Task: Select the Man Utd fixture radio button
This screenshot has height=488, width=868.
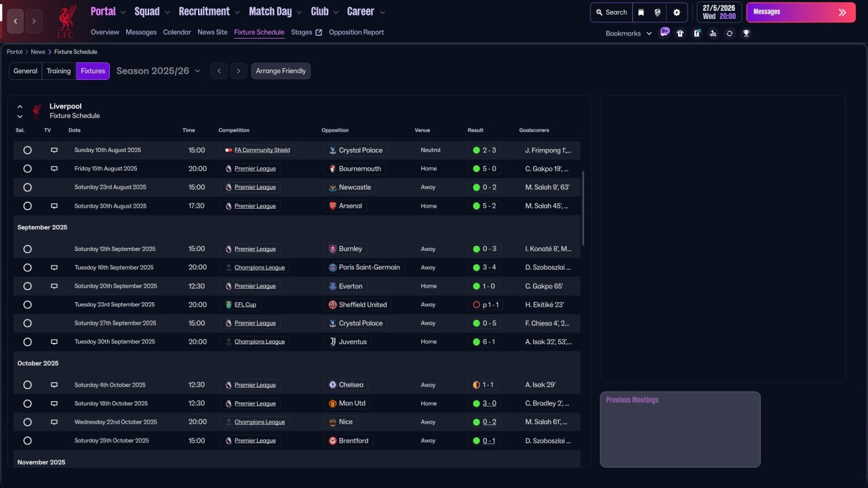Action: [x=27, y=403]
